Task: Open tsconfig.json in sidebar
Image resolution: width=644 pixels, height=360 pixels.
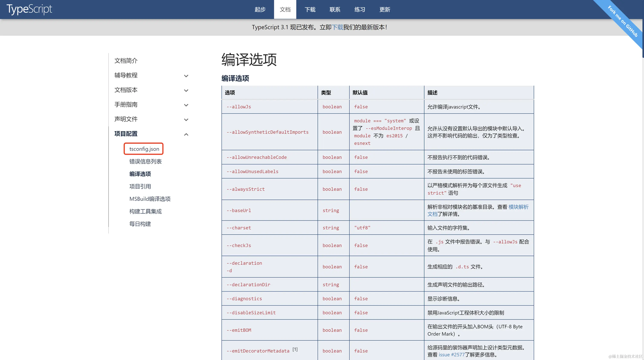Action: coord(144,149)
